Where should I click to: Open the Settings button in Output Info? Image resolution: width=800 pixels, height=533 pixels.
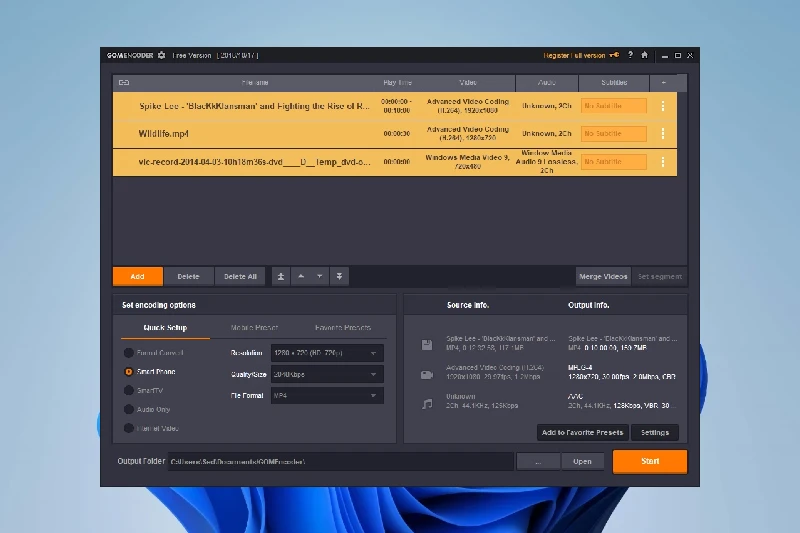(x=655, y=433)
